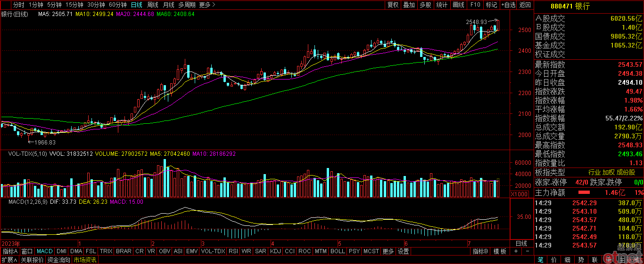Select the ASI indicator tab
644x264 pixels.
pyautogui.click(x=178, y=252)
